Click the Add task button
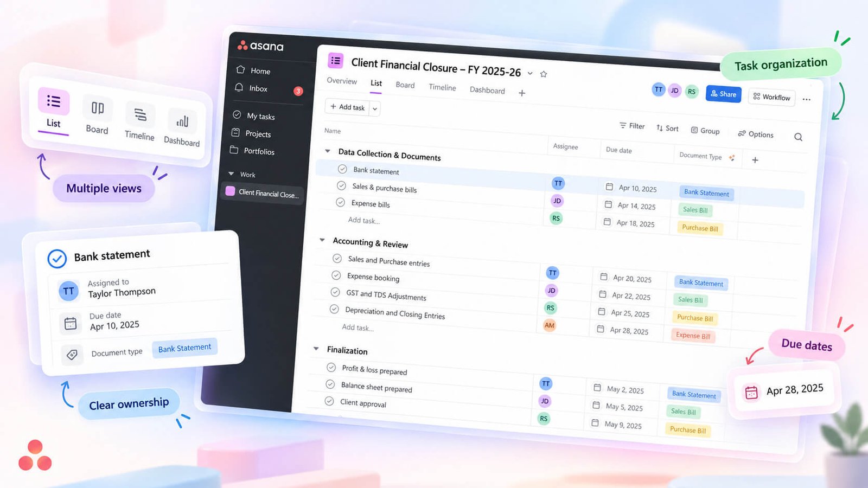 (x=347, y=107)
